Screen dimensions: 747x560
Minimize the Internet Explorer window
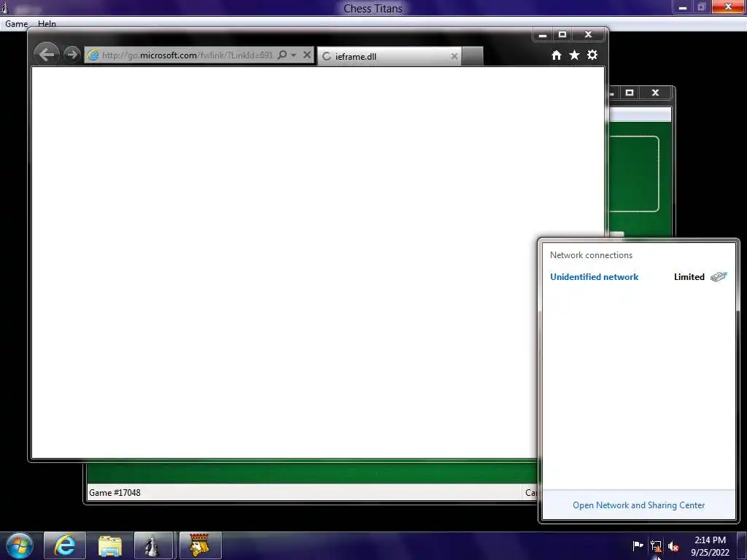(x=542, y=34)
